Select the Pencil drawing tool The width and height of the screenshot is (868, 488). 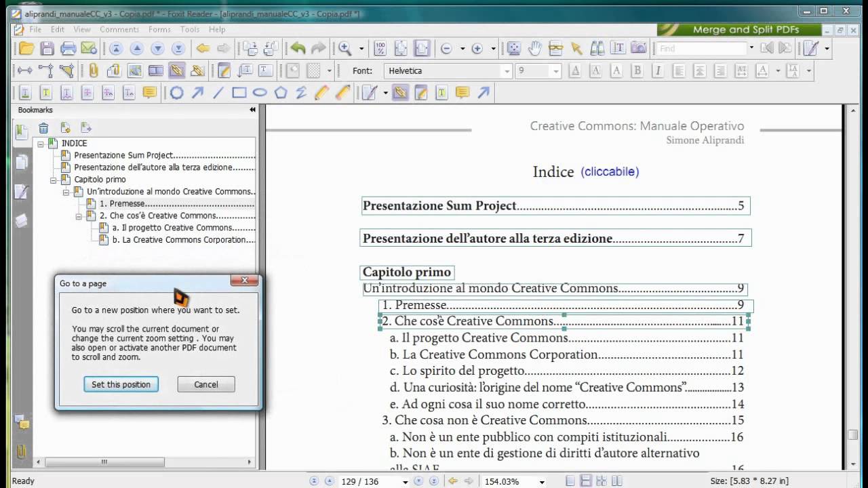click(322, 93)
